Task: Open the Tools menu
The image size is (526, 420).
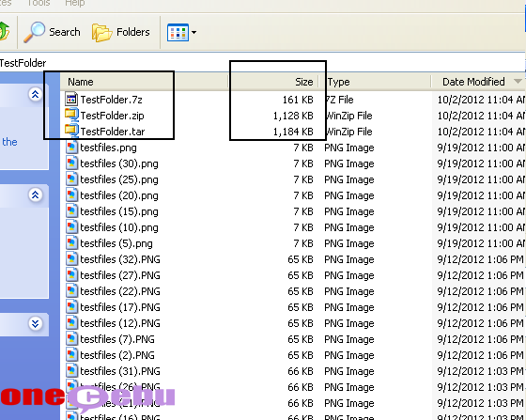Action: [39, 3]
